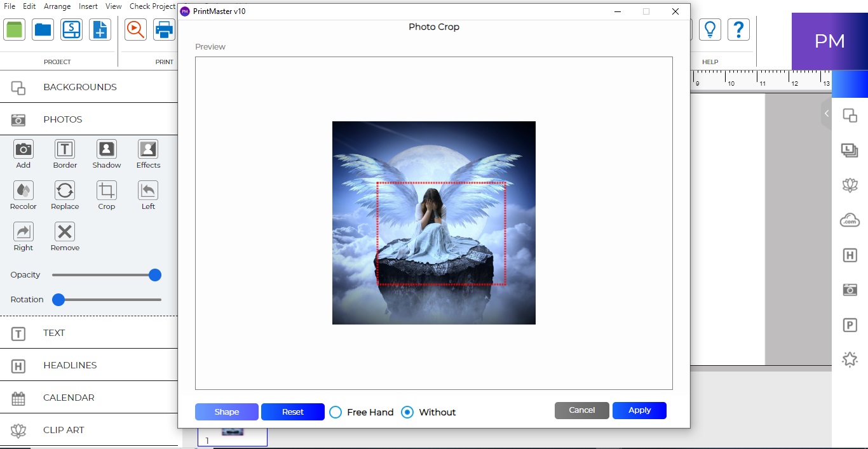The image size is (868, 449).
Task: Click the Replace photo icon
Action: point(65,191)
